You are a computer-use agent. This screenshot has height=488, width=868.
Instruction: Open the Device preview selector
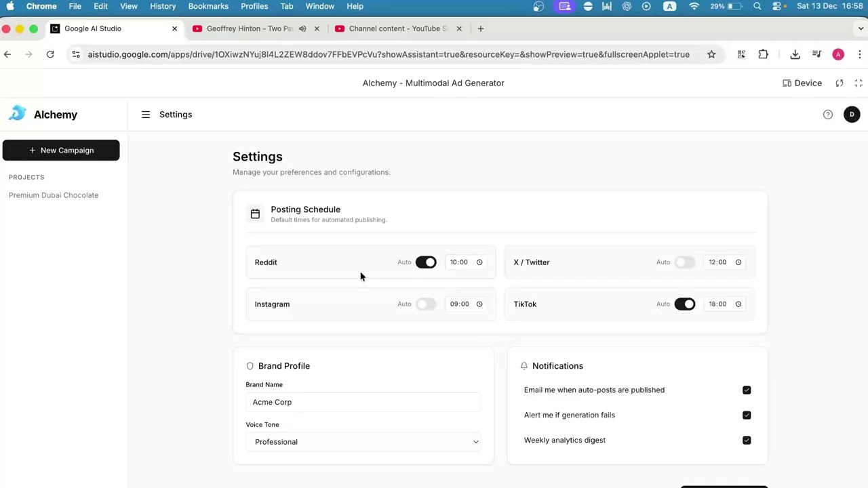point(802,83)
